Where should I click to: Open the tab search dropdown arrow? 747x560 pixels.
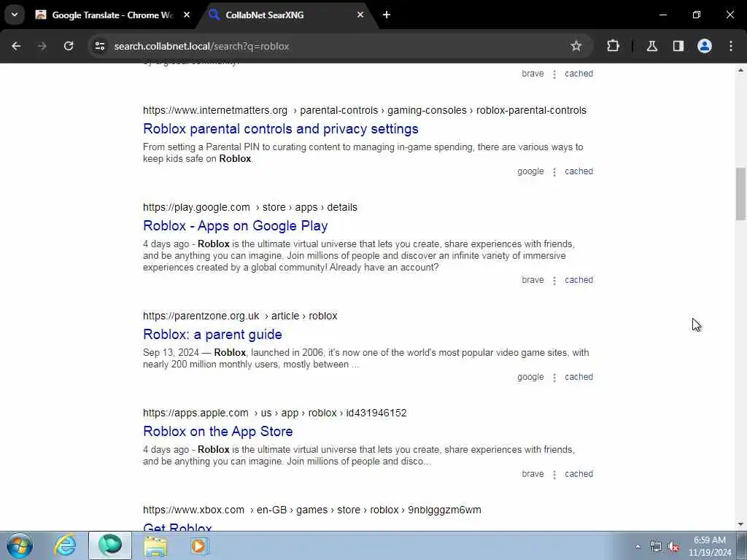15,15
